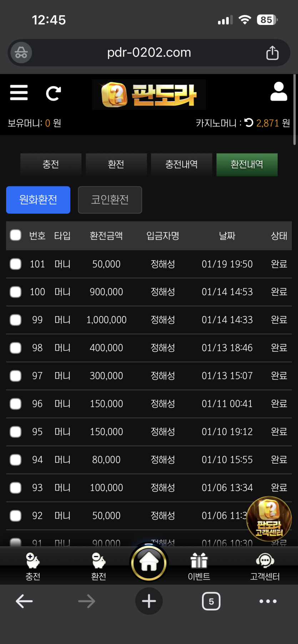Select the checkbox for row 98
Image resolution: width=298 pixels, height=644 pixels.
pyautogui.click(x=16, y=348)
